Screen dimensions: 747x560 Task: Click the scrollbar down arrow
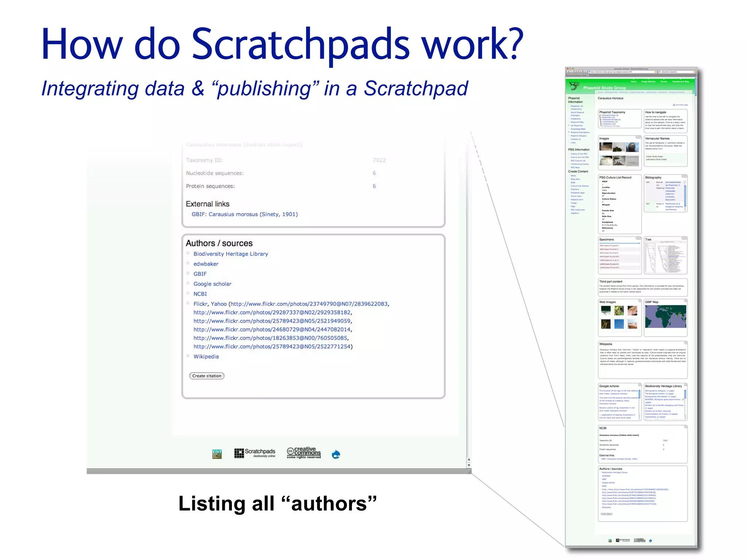(469, 466)
